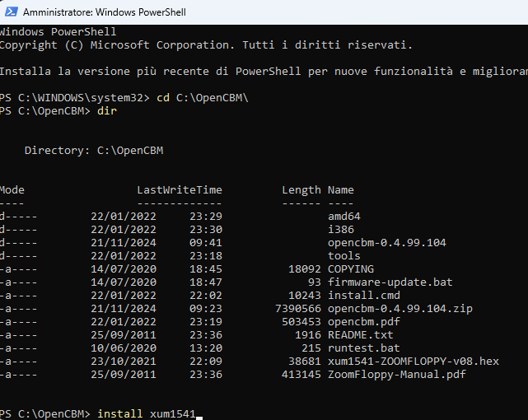Select the 'COPYING' file name
The height and width of the screenshot is (420, 528).
pyautogui.click(x=351, y=269)
